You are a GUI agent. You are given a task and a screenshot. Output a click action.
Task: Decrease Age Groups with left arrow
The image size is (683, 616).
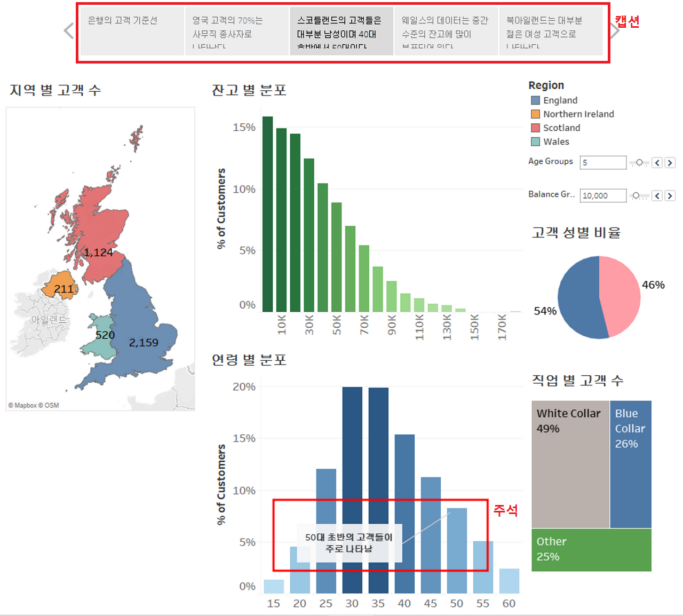click(657, 163)
